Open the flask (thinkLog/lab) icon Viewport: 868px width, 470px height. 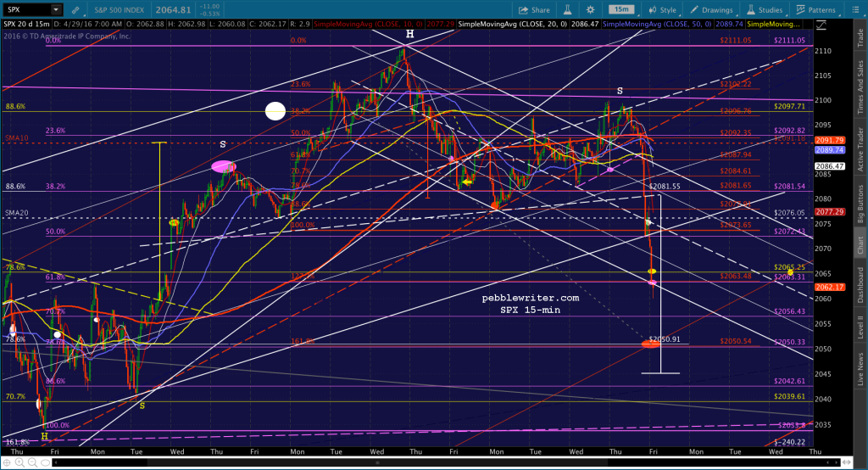(568, 10)
